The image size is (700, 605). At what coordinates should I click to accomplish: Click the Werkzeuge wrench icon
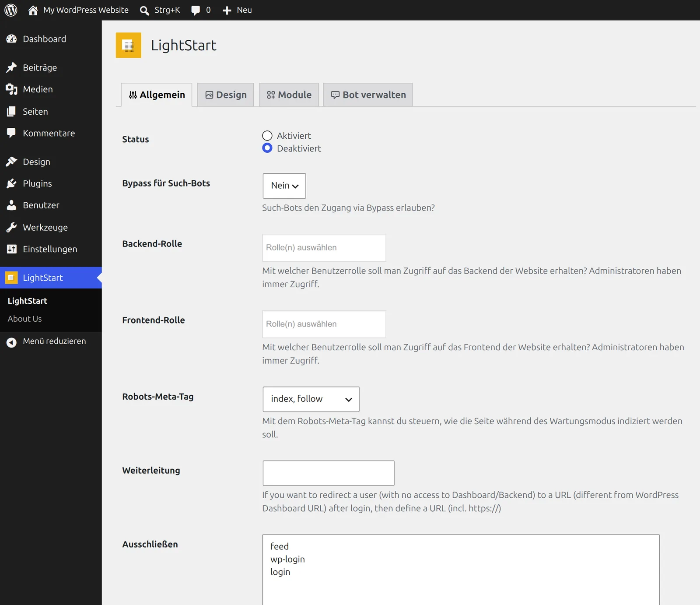tap(11, 227)
